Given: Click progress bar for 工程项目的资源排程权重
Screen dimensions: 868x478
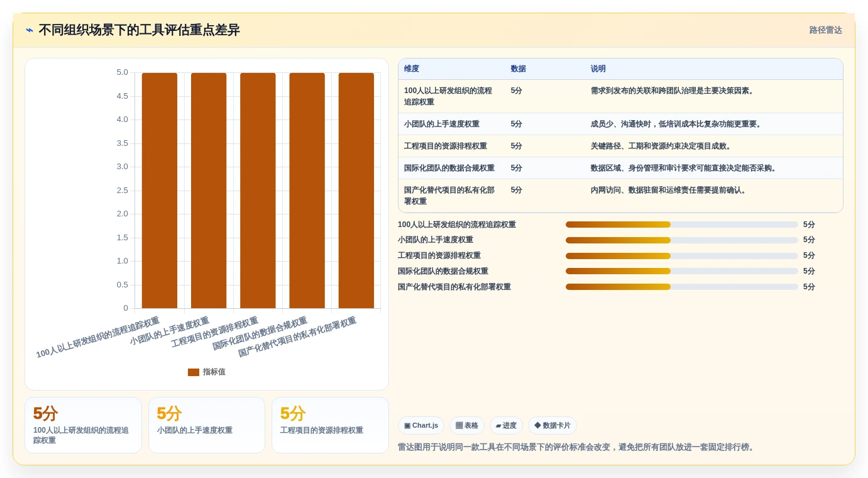Looking at the screenshot, I should [x=682, y=256].
